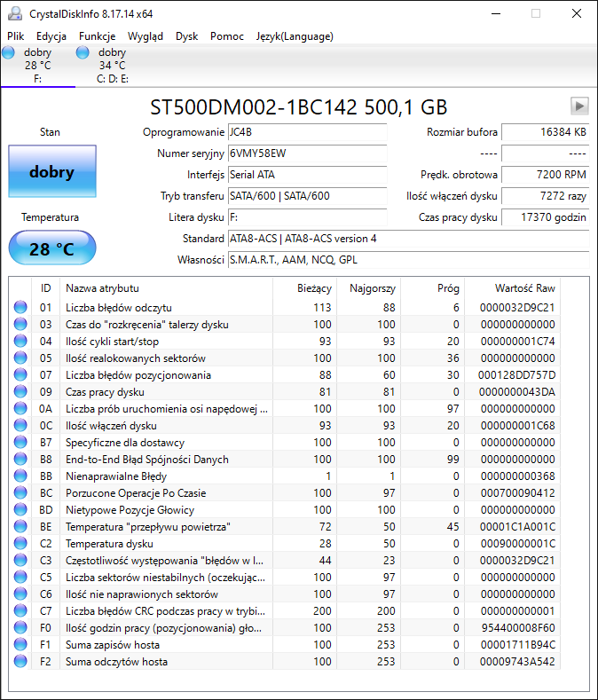
Task: Click status orb of attribute C2 row
Action: 20,543
